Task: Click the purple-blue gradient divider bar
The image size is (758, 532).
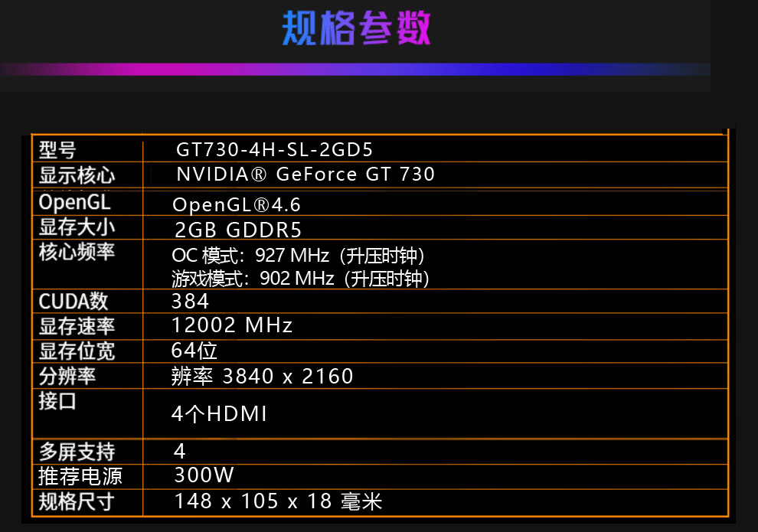Action: click(355, 69)
